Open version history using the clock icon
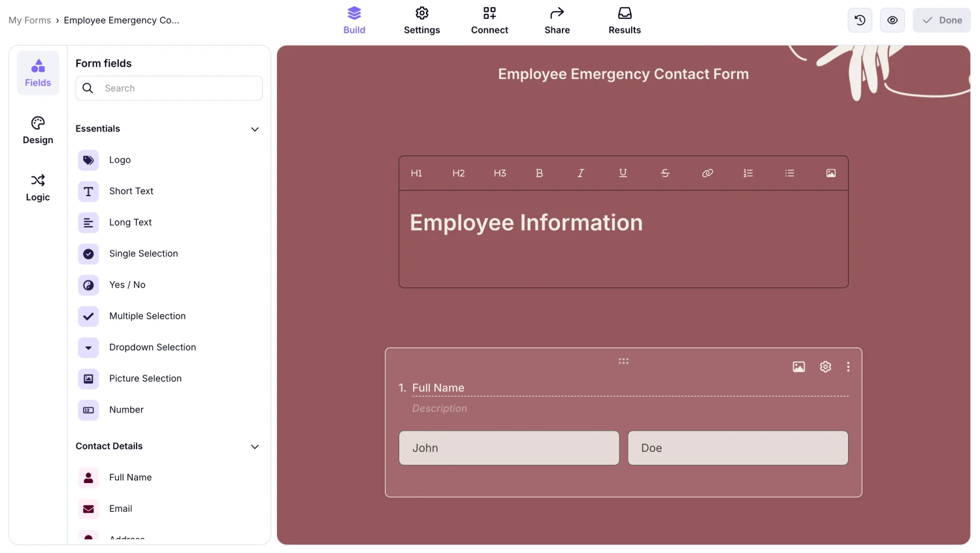The height and width of the screenshot is (553, 980). tap(859, 20)
